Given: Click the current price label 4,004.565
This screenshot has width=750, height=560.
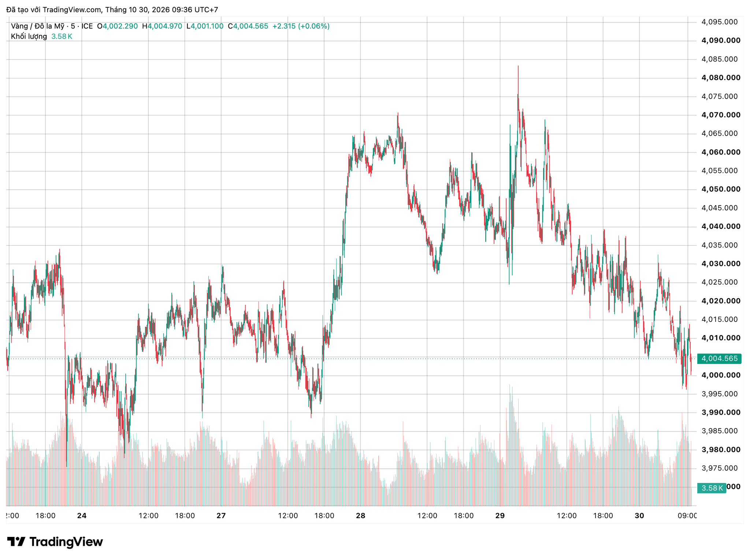Looking at the screenshot, I should click(x=719, y=359).
